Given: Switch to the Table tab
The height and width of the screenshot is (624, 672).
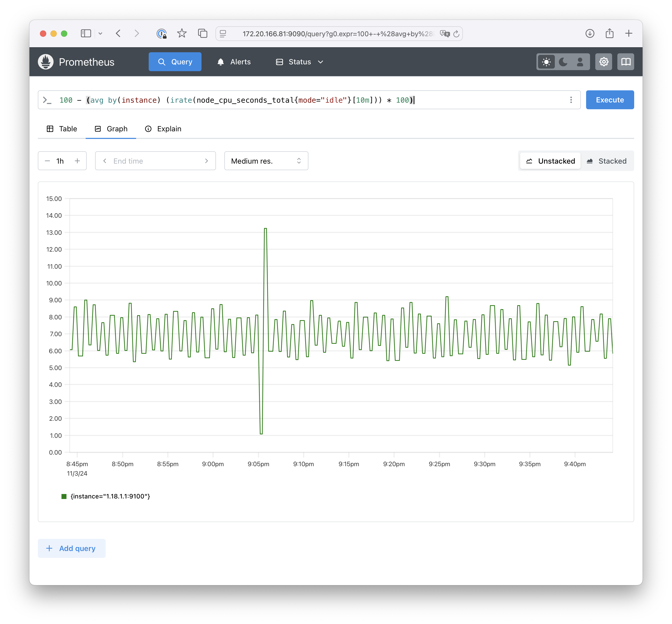Looking at the screenshot, I should pos(62,129).
